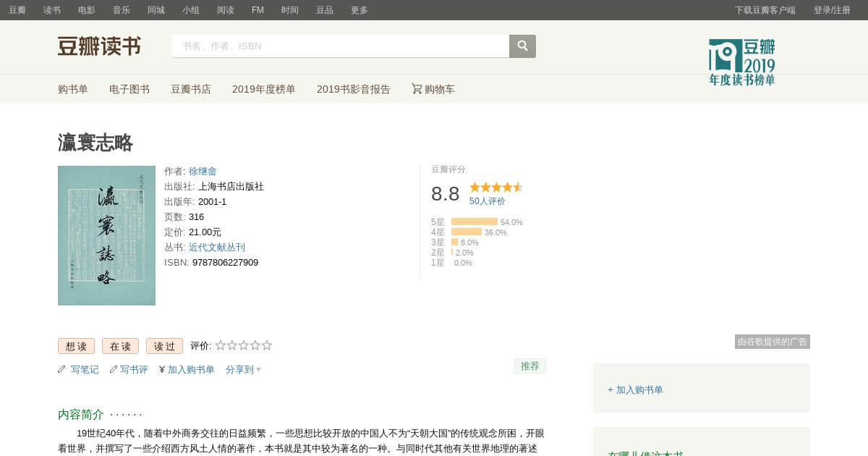The height and width of the screenshot is (456, 868).
Task: Expand the 分享到 share dropdown
Action: click(243, 370)
